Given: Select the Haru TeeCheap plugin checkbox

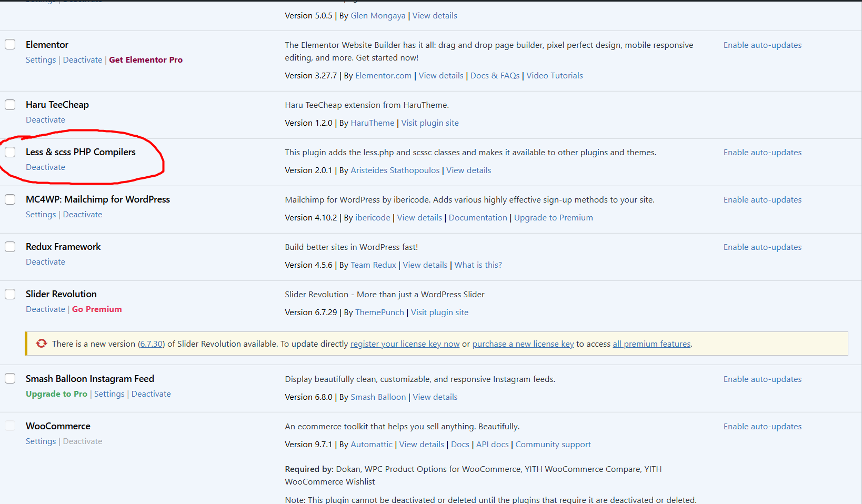Looking at the screenshot, I should 10,104.
